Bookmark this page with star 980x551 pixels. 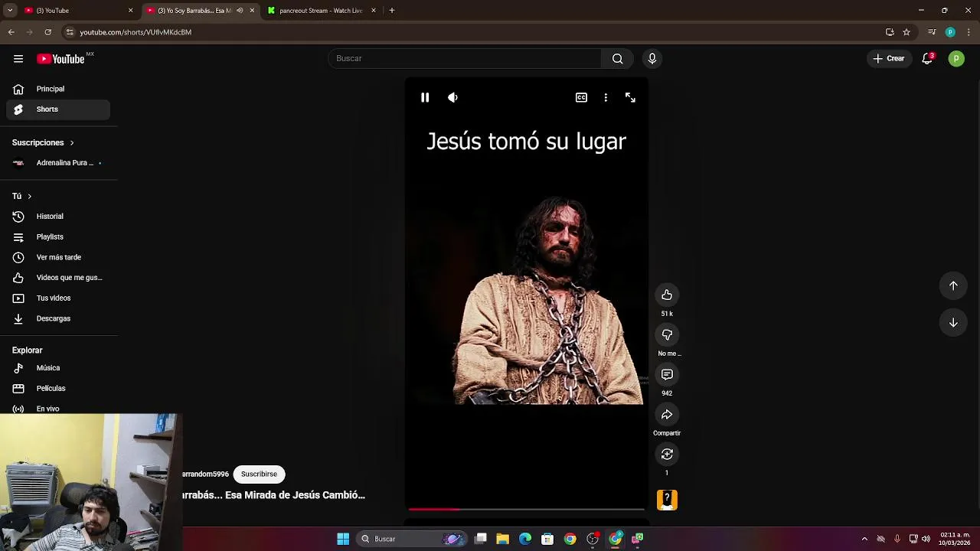coord(906,32)
